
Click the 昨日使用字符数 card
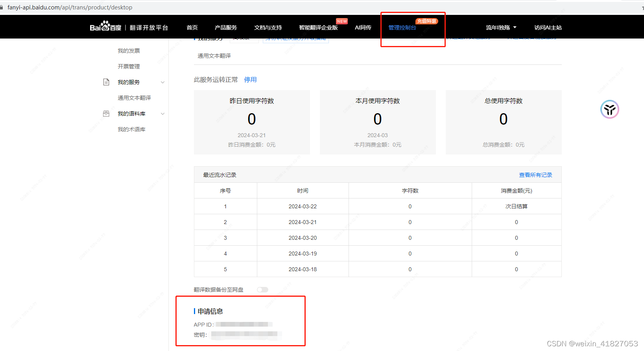coord(252,122)
